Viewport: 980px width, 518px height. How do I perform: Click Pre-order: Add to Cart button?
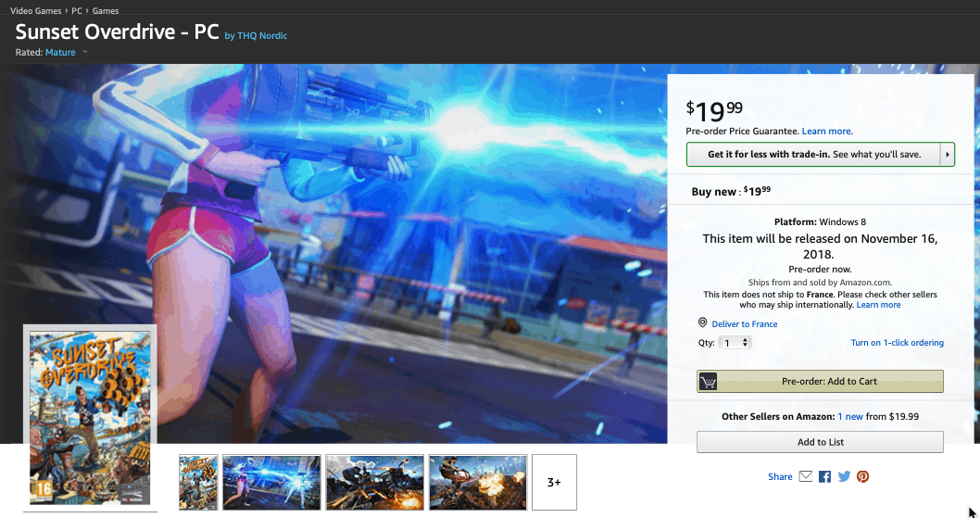820,381
